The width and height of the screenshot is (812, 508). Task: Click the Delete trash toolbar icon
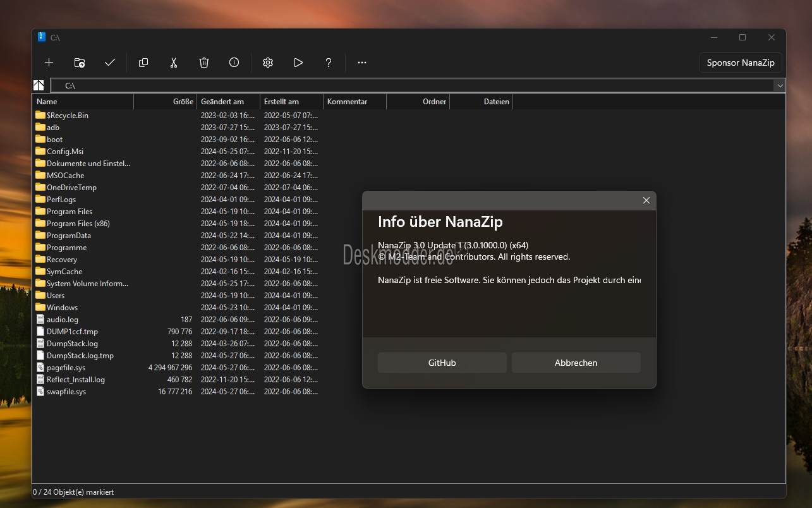coord(204,63)
